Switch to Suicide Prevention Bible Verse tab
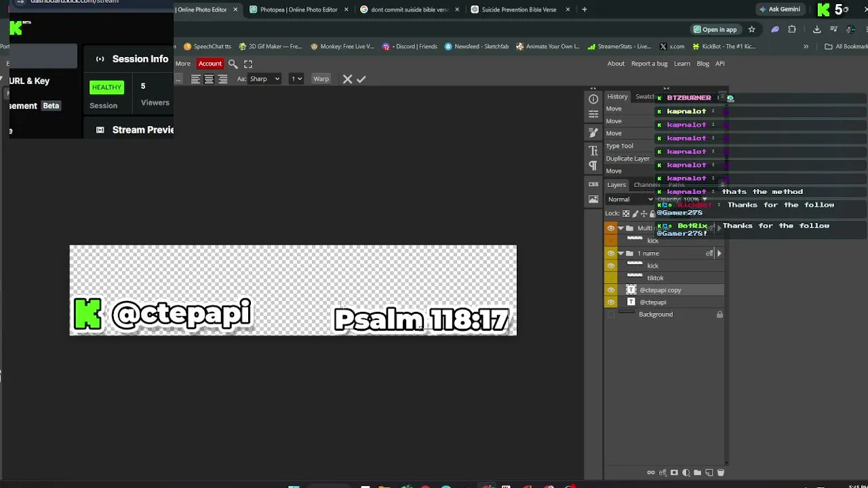 pos(519,9)
